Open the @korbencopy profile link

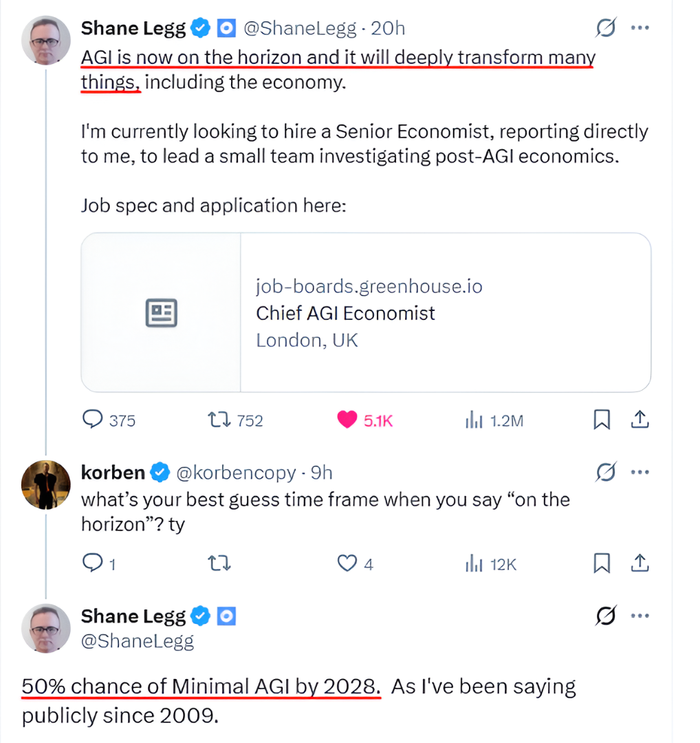point(236,473)
